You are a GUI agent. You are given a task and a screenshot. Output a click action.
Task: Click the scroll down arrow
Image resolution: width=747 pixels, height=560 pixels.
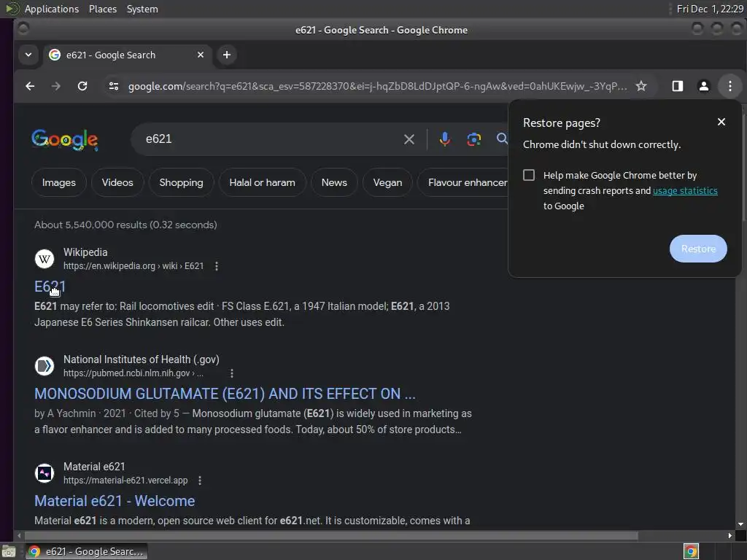[x=740, y=524]
